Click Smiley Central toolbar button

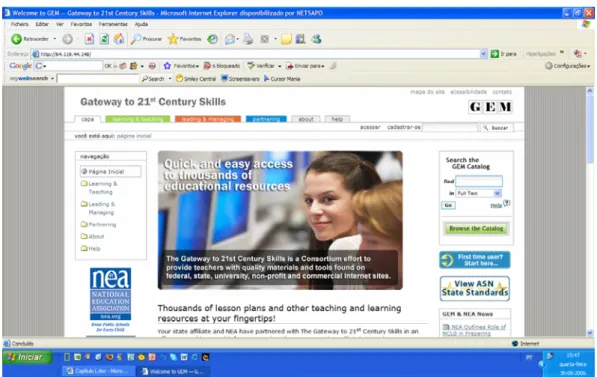pyautogui.click(x=196, y=79)
